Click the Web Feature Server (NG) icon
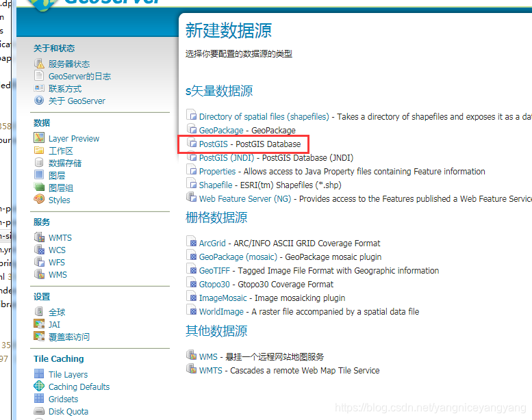Screen dimensions: 532x420 [x=191, y=197]
